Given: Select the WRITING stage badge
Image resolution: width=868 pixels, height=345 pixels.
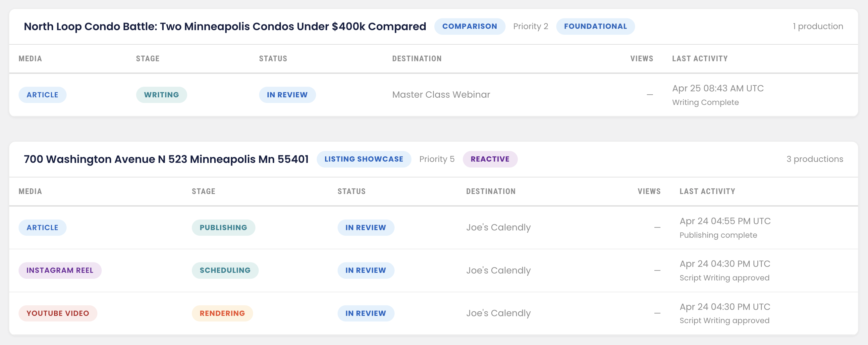Looking at the screenshot, I should [x=161, y=95].
